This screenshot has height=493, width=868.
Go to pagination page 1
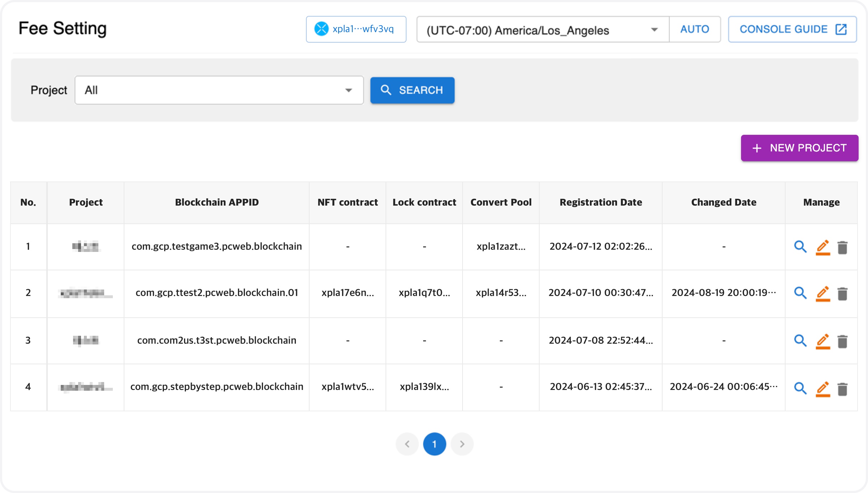point(434,444)
